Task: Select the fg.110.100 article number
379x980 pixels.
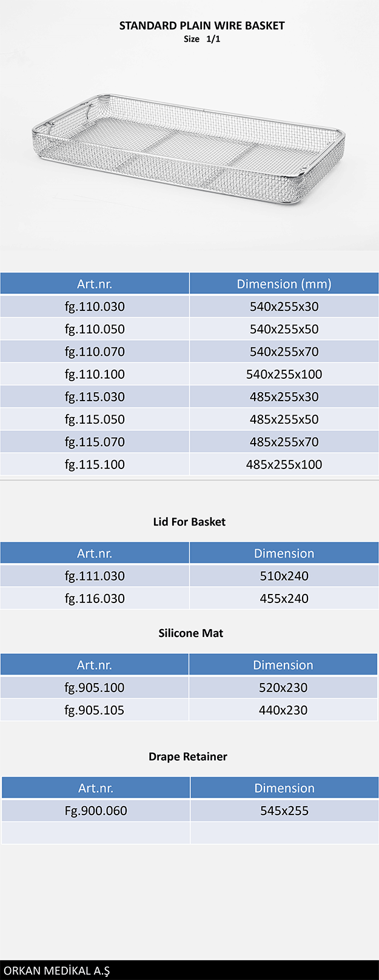Action: click(x=95, y=375)
